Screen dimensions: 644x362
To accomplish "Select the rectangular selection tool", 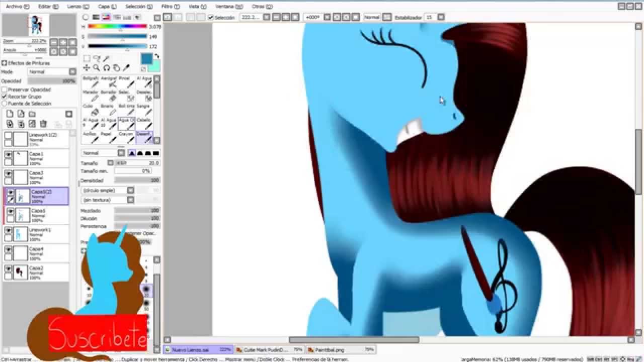I will click(87, 59).
